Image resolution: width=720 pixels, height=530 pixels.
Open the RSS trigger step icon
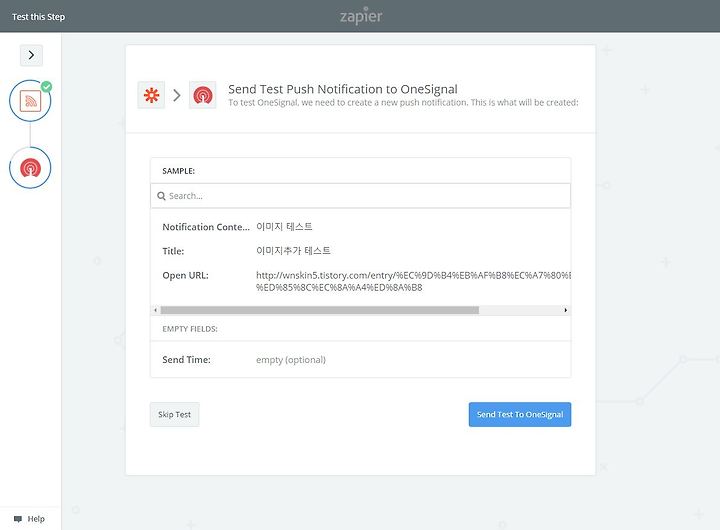point(30,101)
